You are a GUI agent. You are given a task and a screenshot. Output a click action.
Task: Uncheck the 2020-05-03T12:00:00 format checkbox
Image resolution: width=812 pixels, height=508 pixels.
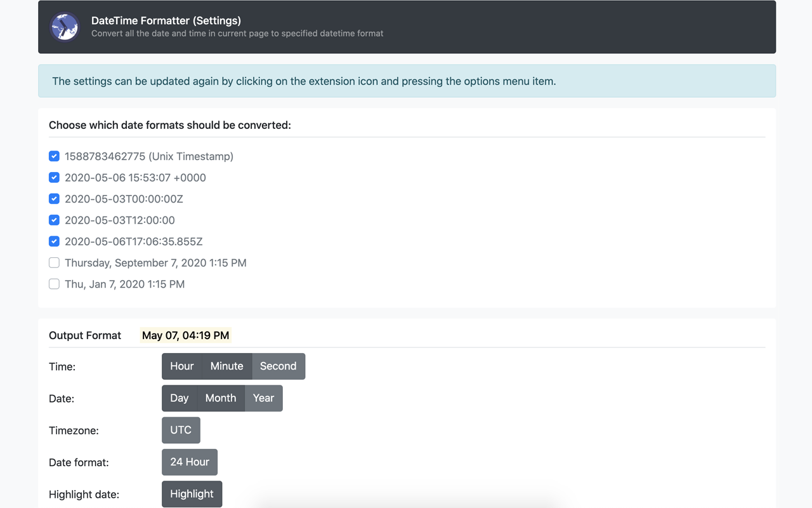[54, 220]
